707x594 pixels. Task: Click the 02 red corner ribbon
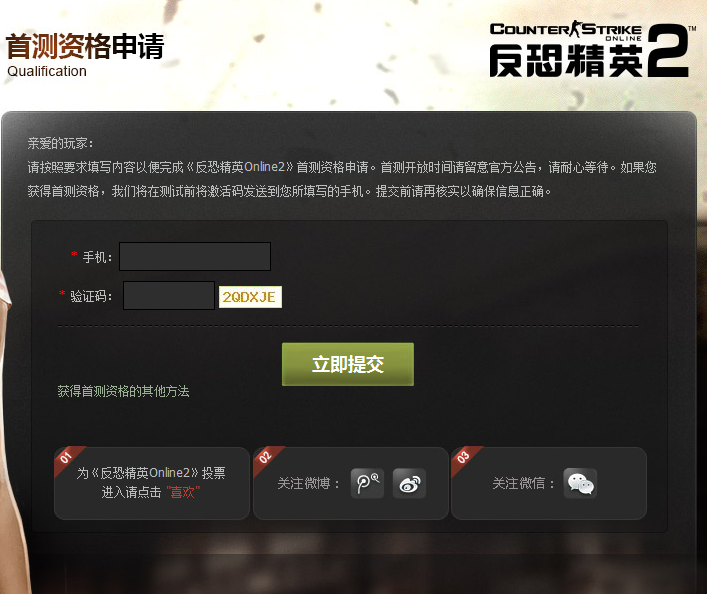(x=266, y=459)
